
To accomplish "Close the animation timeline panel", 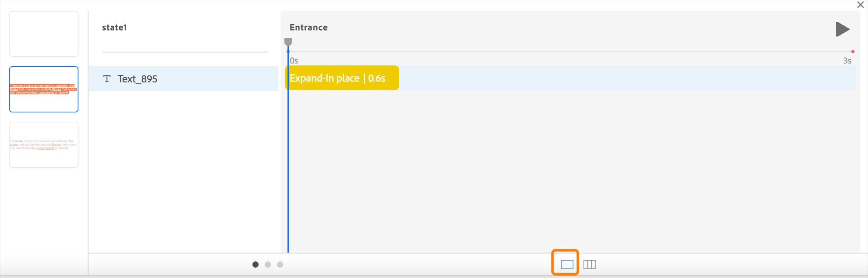I will click(861, 5).
